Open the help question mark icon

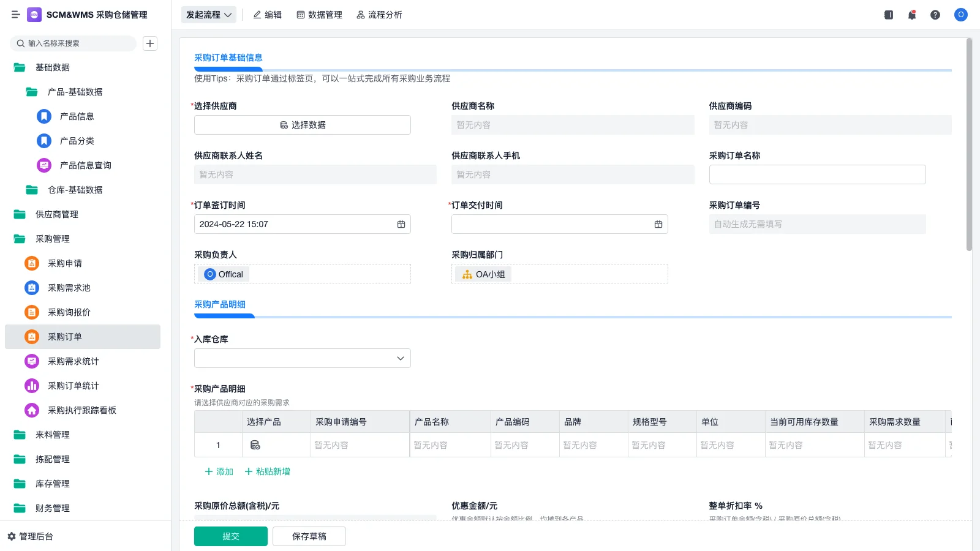(x=935, y=15)
